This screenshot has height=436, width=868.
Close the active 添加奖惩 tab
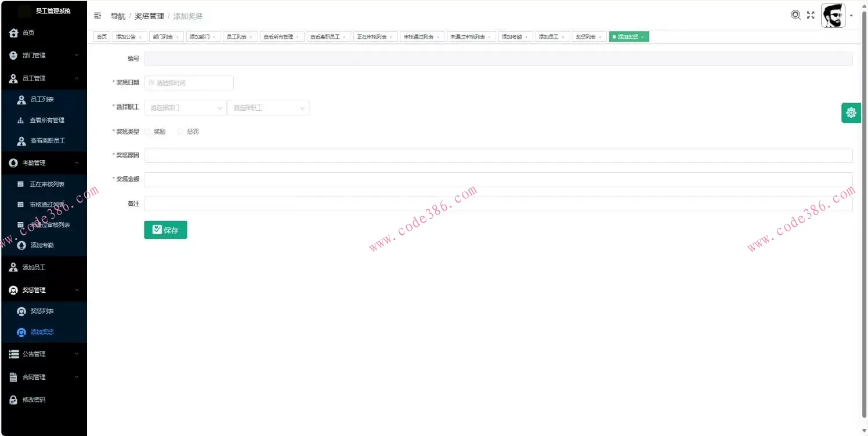[x=642, y=37]
